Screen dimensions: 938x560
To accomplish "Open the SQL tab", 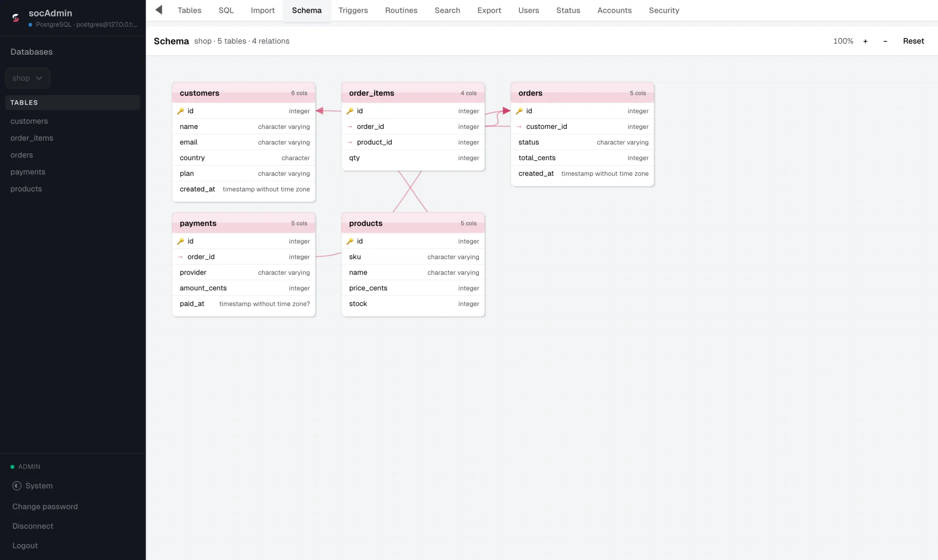I will [226, 10].
